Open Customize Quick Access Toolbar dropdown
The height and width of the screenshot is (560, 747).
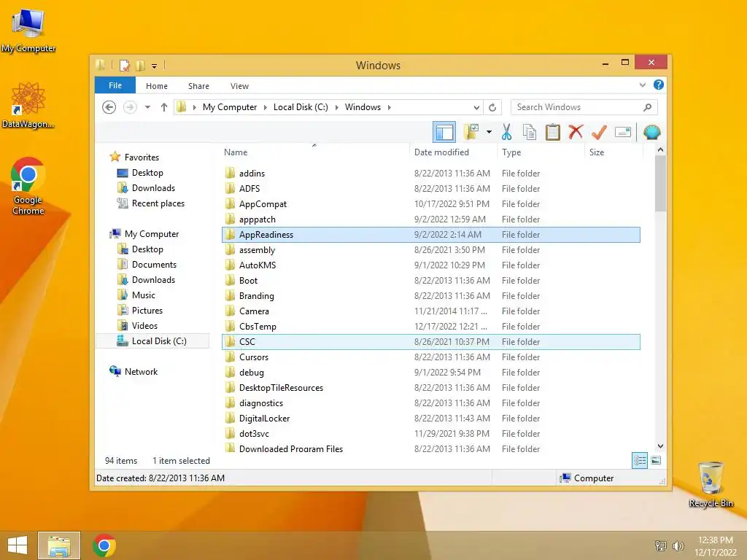point(155,66)
